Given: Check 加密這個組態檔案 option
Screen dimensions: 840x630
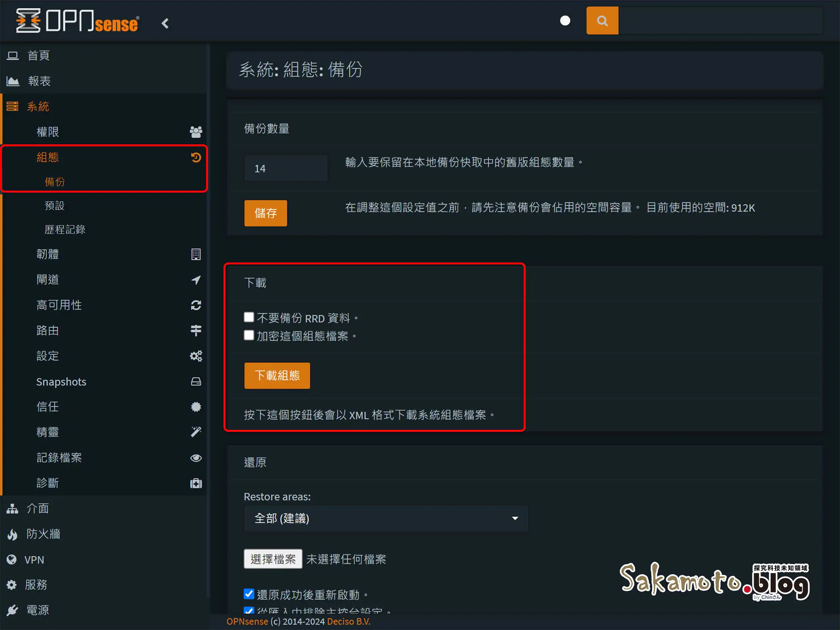Looking at the screenshot, I should [249, 335].
